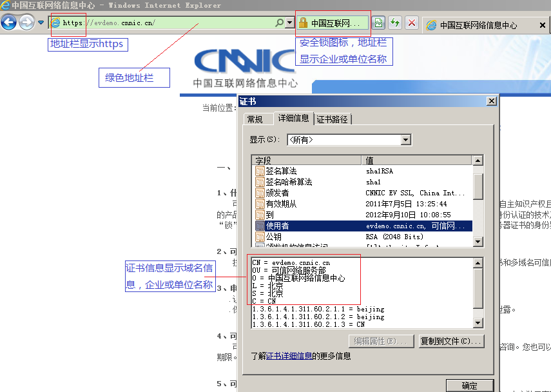Click the IE page icon in address bar

pyautogui.click(x=55, y=23)
